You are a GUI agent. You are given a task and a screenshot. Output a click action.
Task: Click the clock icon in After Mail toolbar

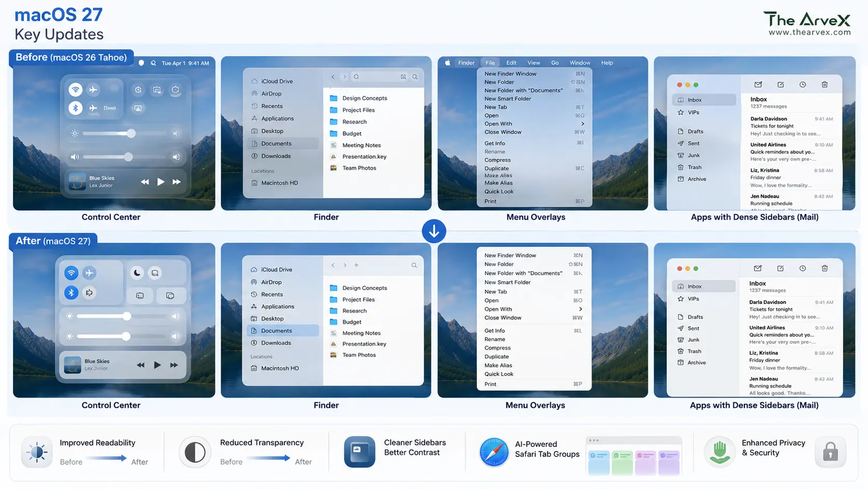[803, 268]
